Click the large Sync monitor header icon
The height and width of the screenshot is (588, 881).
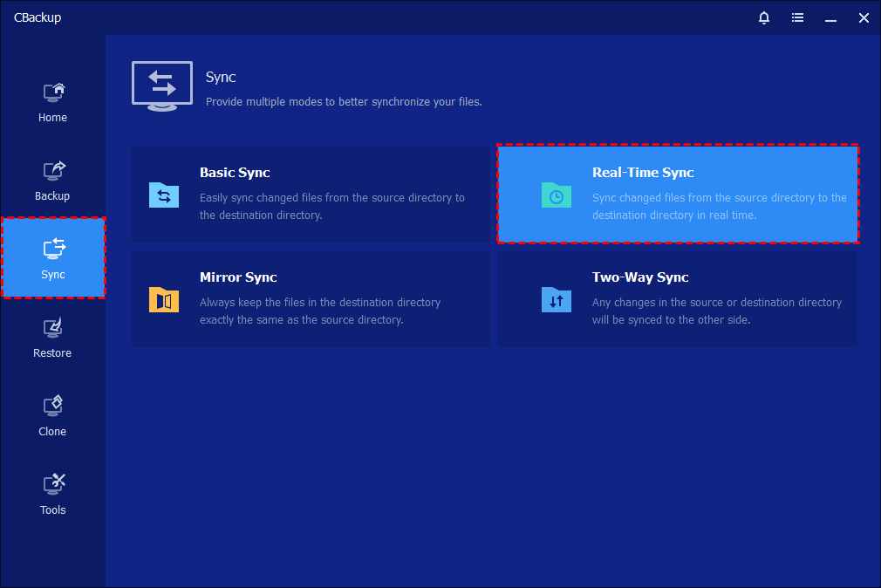pos(161,85)
